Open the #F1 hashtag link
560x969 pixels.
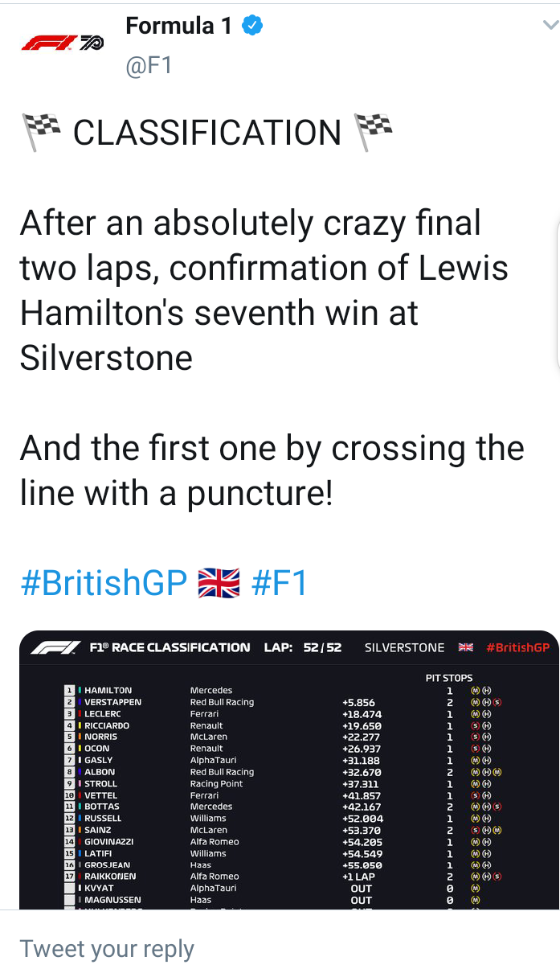pos(280,582)
